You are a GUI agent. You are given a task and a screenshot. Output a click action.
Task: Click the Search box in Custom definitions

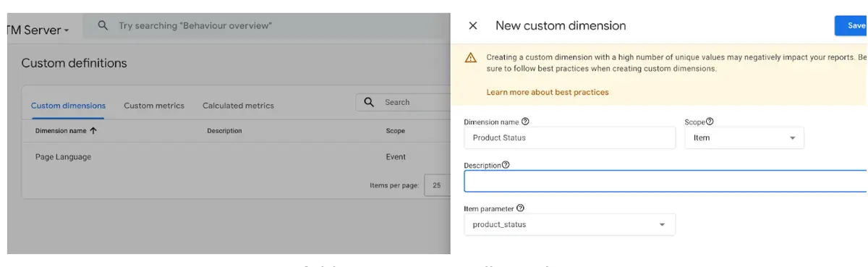pyautogui.click(x=403, y=103)
